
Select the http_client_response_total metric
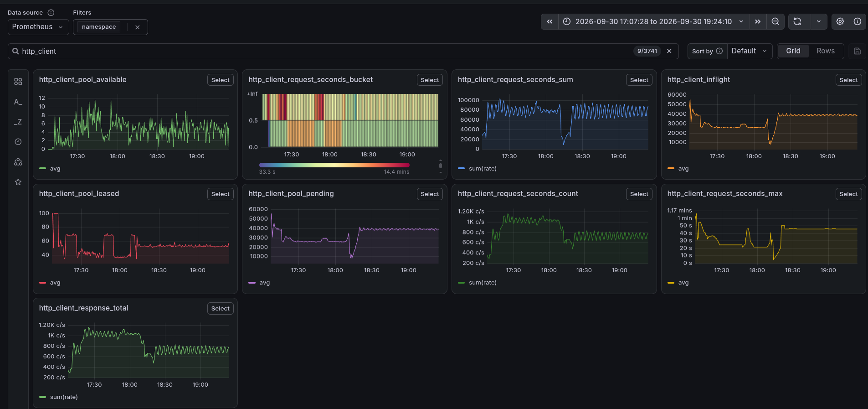[x=221, y=309]
